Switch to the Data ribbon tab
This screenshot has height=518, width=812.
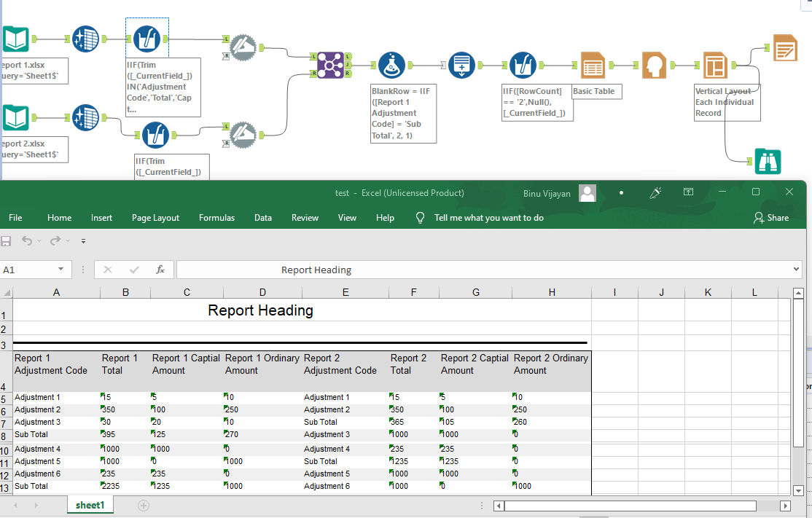pyautogui.click(x=263, y=217)
